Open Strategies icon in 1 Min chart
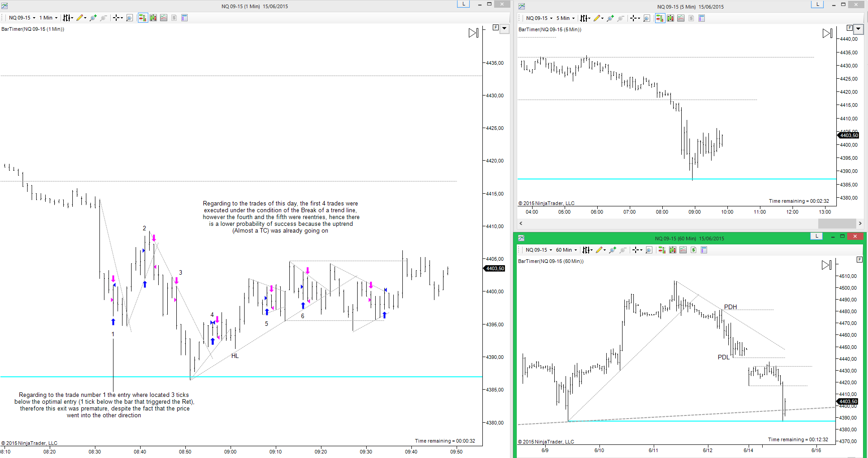Screen dimensions: 868x458 (174, 18)
